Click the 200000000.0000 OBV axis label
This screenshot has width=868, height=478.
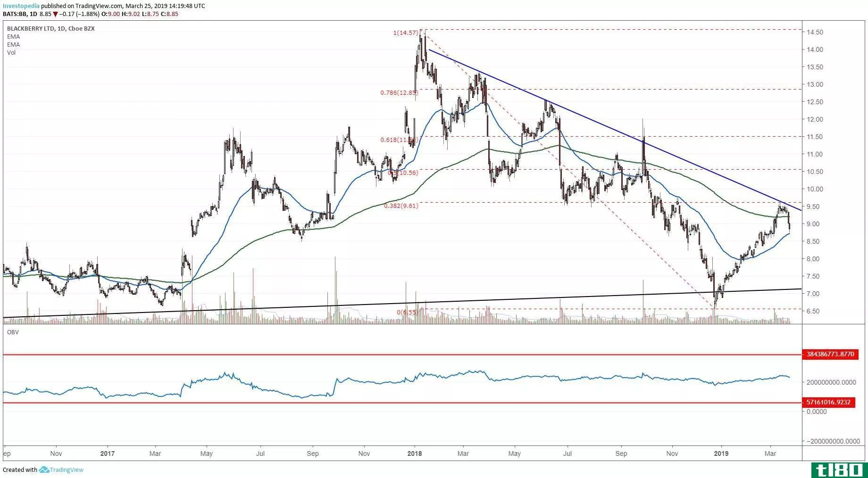tap(832, 382)
